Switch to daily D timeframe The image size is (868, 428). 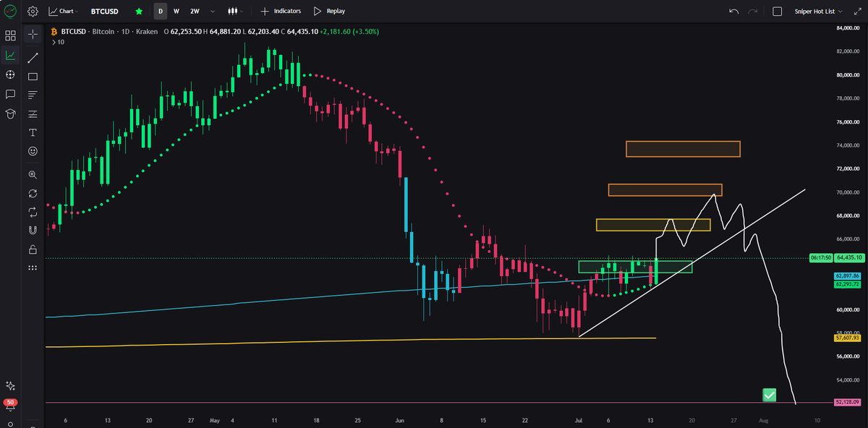pyautogui.click(x=161, y=11)
